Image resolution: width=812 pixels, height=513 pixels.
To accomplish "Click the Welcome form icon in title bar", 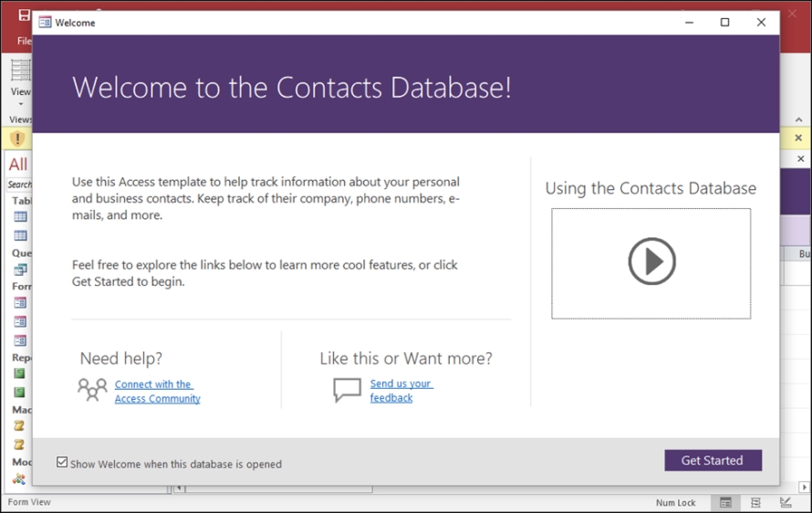I will 45,22.
